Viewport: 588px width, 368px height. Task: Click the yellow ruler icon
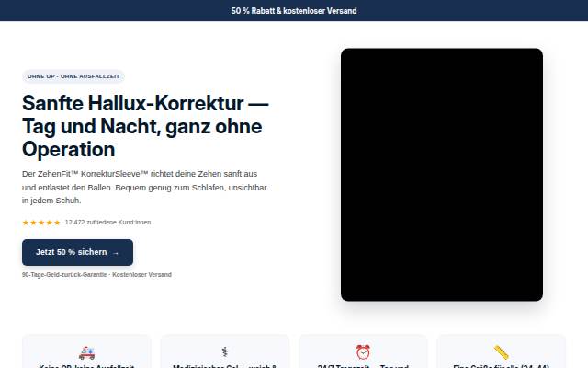(502, 352)
